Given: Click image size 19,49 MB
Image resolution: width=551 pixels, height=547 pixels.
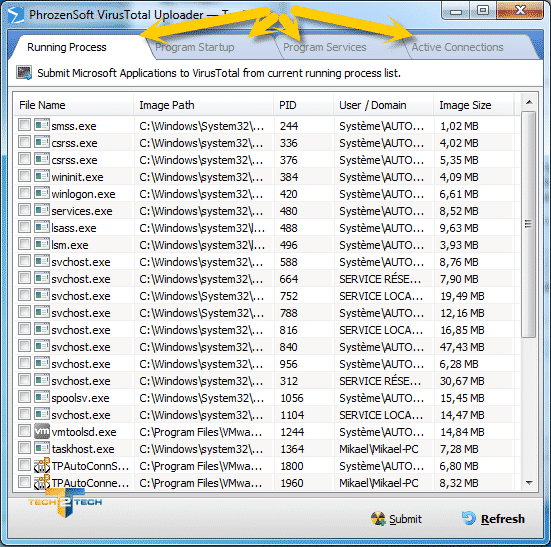Looking at the screenshot, I should point(462,296).
